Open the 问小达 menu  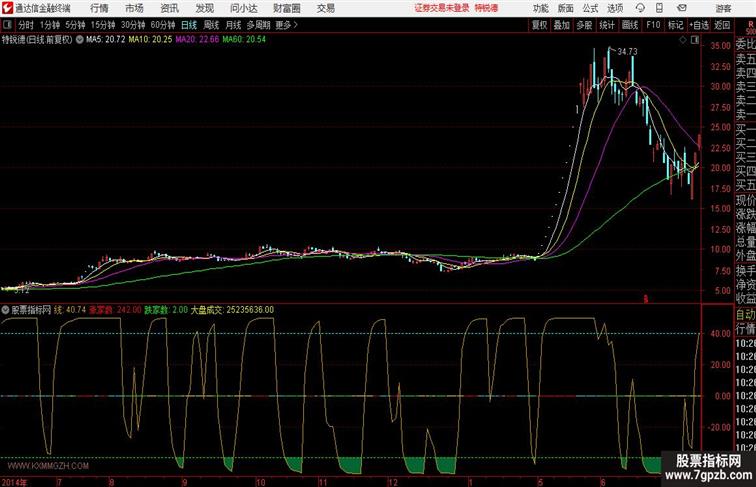(244, 8)
